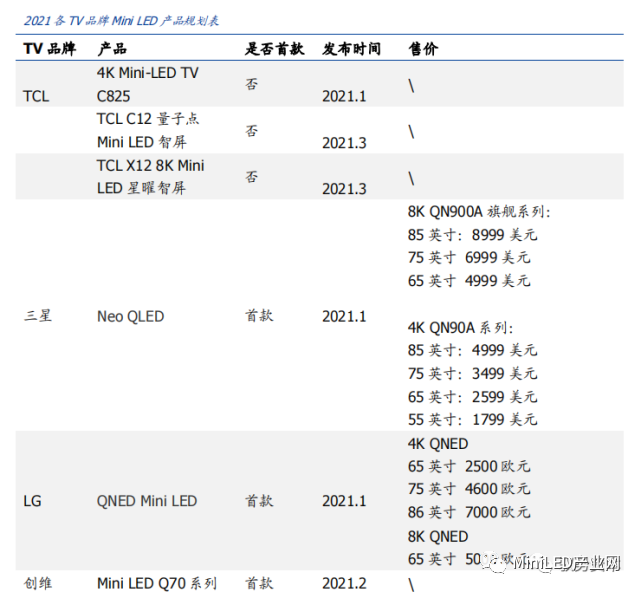This screenshot has height=592, width=641.
Task: Click '75 英寸 6999 美元' price line
Action: (469, 258)
